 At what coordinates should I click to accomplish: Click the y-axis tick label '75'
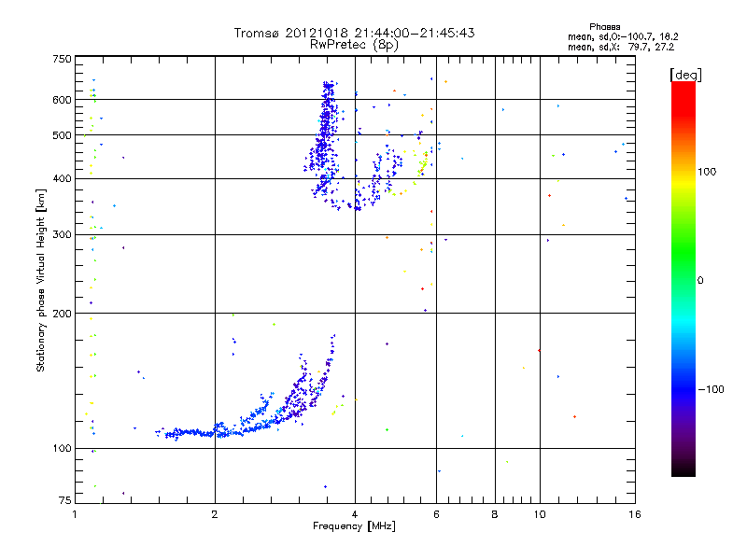tap(65, 500)
